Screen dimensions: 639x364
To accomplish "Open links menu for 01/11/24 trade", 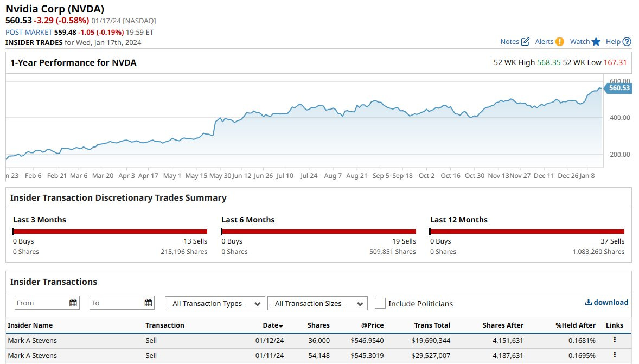I will (615, 355).
